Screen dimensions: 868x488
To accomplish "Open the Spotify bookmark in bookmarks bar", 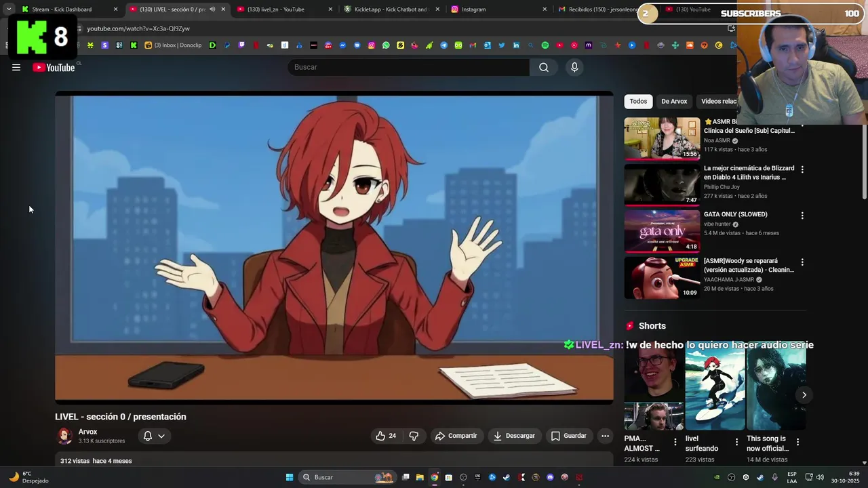I will [545, 45].
